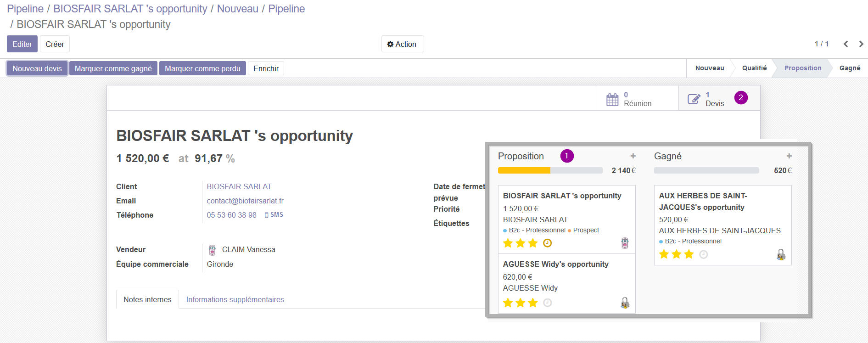Set stage to Gagné in statusbar

click(850, 68)
